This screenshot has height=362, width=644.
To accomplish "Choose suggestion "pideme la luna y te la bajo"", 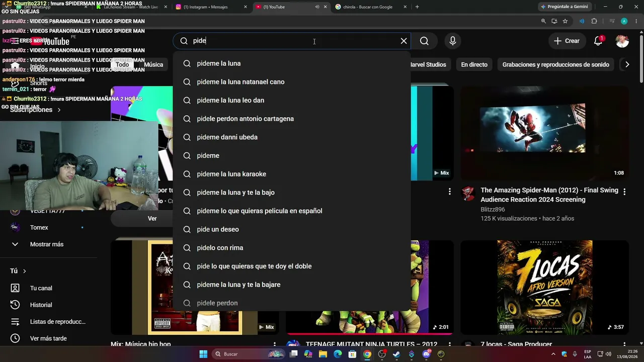I will [x=292, y=193].
